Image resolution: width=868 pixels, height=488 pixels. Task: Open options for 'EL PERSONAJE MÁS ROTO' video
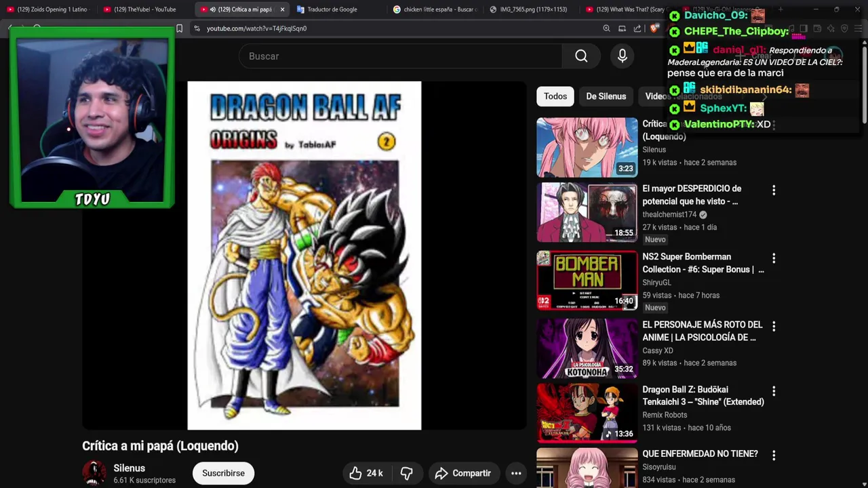774,326
